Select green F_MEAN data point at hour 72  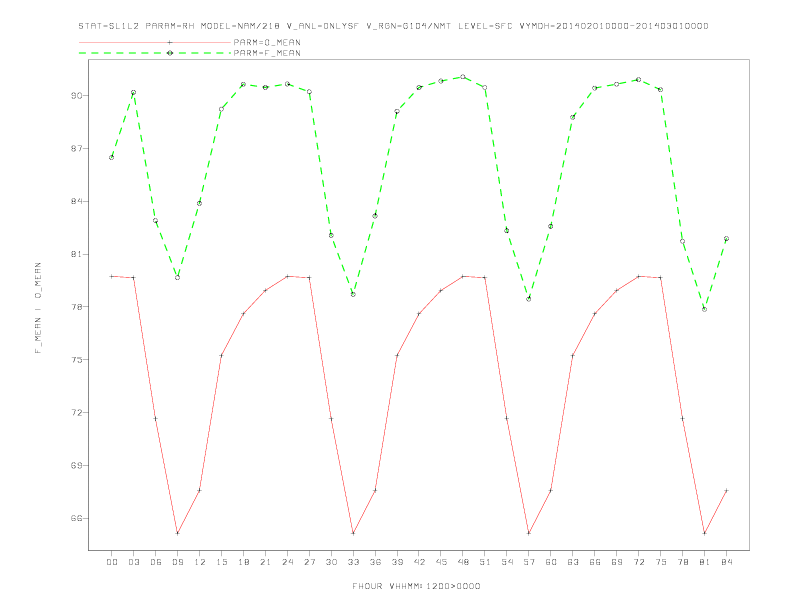click(x=638, y=79)
